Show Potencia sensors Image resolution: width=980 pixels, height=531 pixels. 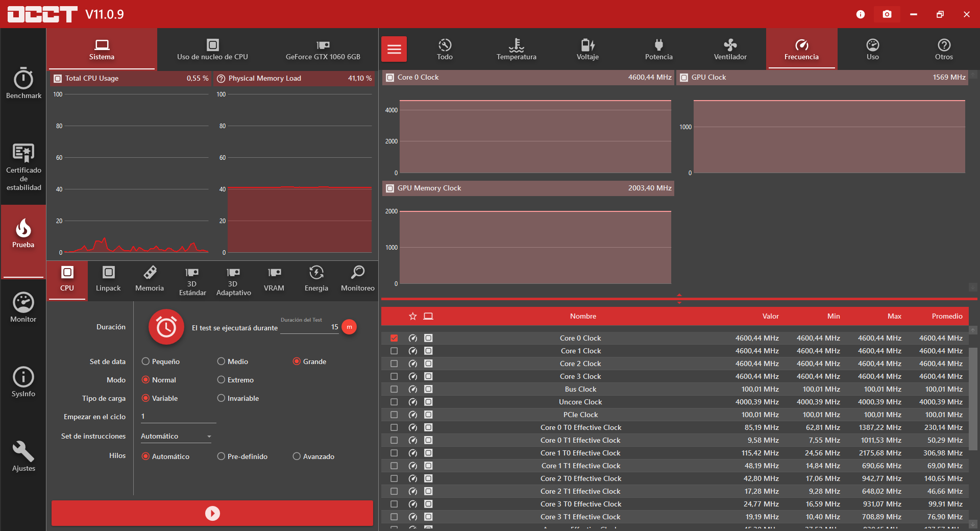point(659,49)
